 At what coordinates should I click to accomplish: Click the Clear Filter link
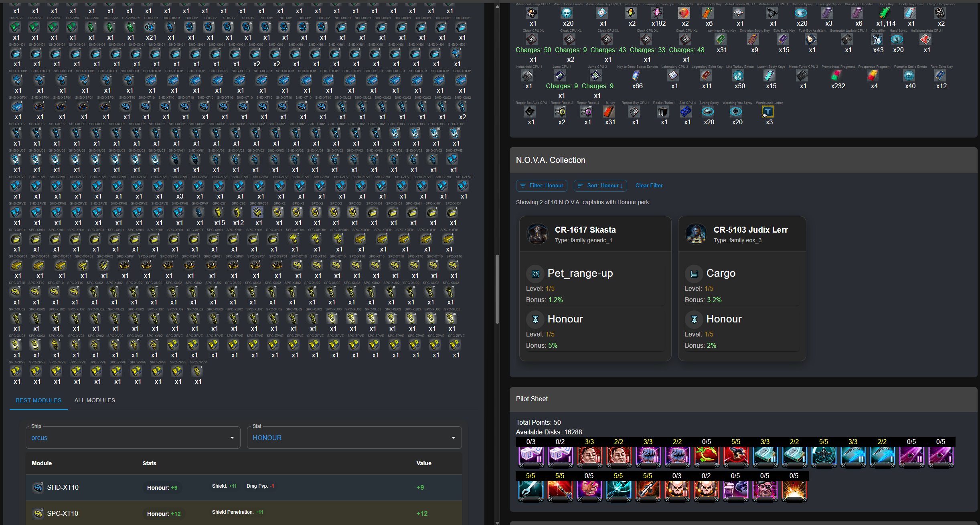pos(649,185)
